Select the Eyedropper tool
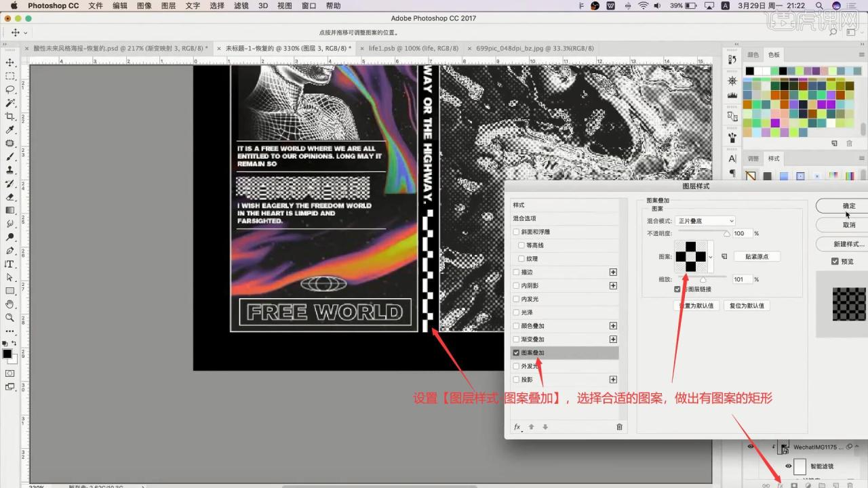 coord(10,129)
